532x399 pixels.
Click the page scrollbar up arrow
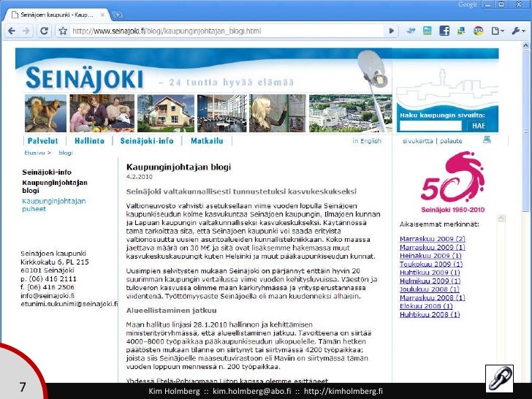tap(525, 45)
